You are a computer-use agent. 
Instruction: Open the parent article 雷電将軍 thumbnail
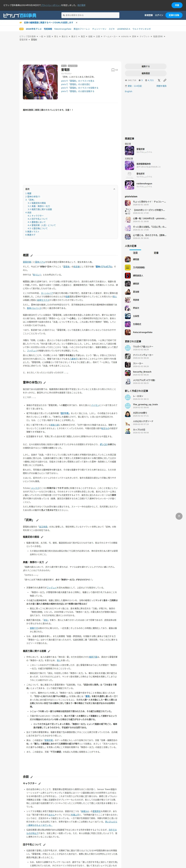(129, 150)
